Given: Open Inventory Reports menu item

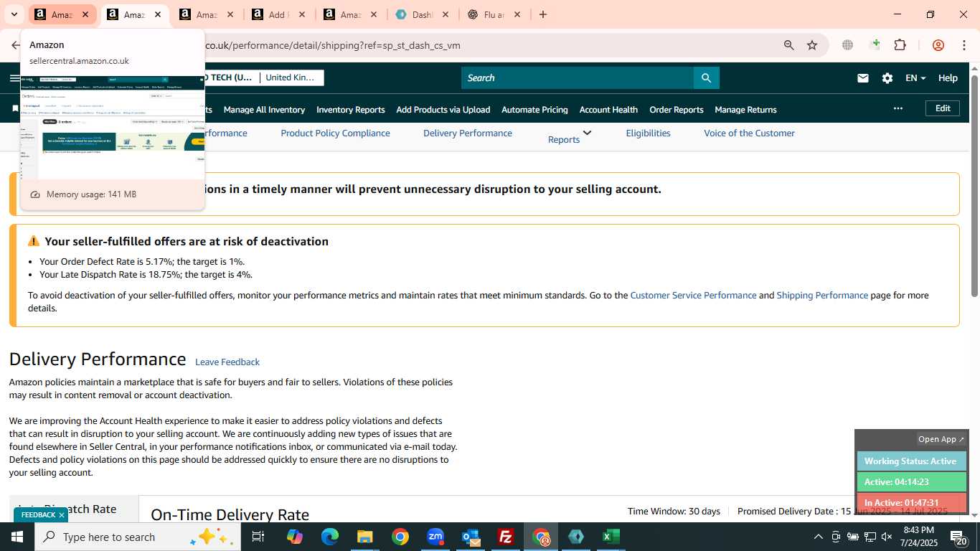Looking at the screenshot, I should pos(351,110).
